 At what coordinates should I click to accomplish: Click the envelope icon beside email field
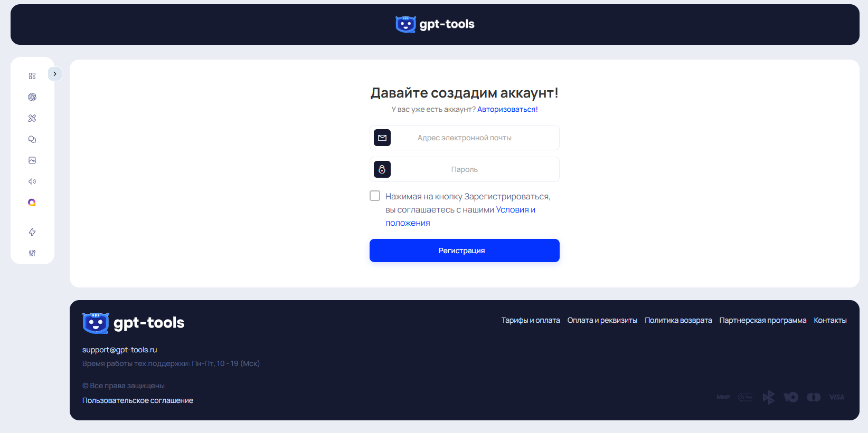coord(382,138)
